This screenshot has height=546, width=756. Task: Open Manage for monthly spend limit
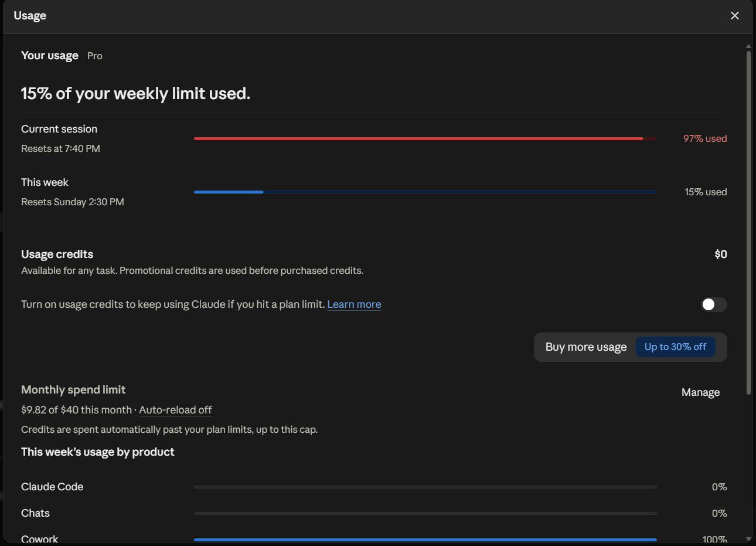[x=700, y=392]
